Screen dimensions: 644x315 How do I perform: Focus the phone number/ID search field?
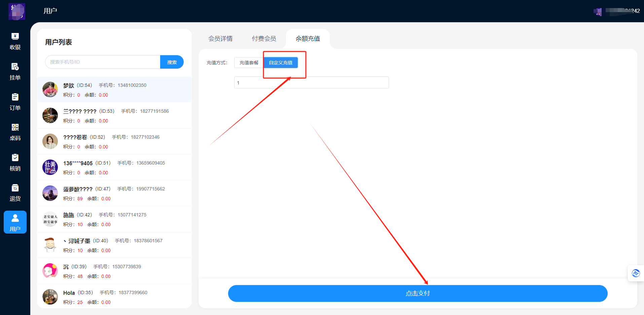103,62
